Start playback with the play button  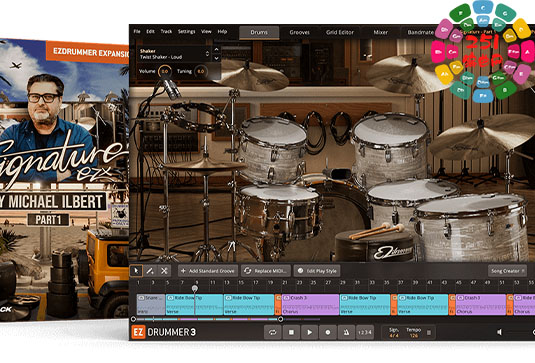(x=309, y=332)
